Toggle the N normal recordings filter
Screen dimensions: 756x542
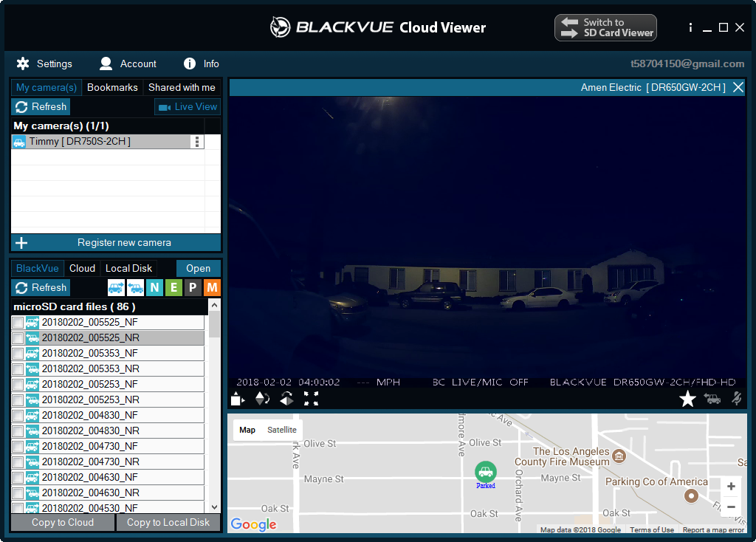(154, 288)
